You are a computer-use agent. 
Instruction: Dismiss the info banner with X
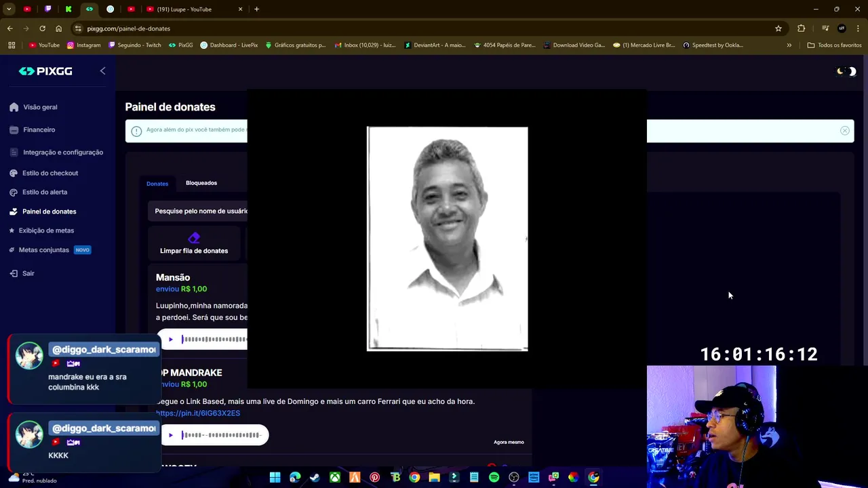point(845,131)
